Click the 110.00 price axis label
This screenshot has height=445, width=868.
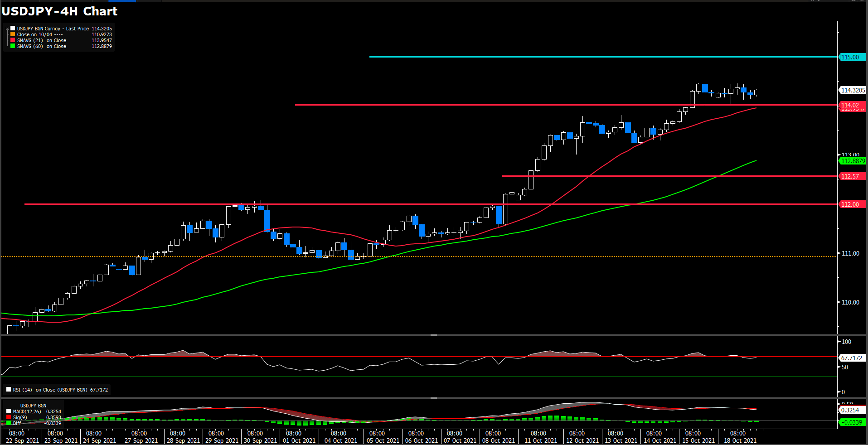(x=850, y=302)
